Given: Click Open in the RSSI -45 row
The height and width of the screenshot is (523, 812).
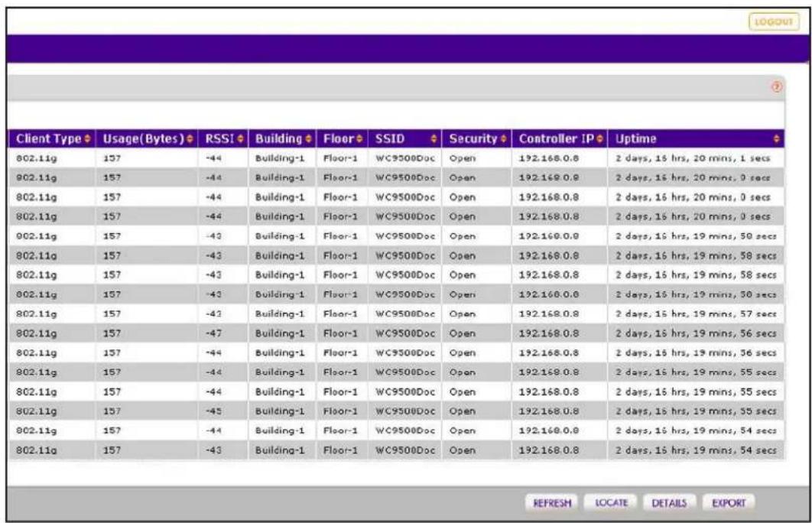Looking at the screenshot, I should pyautogui.click(x=462, y=411).
